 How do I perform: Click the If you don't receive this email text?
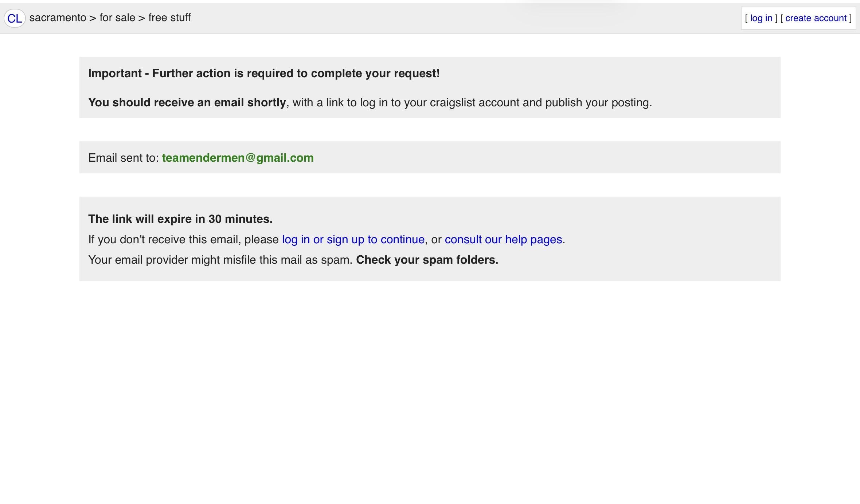tap(184, 239)
